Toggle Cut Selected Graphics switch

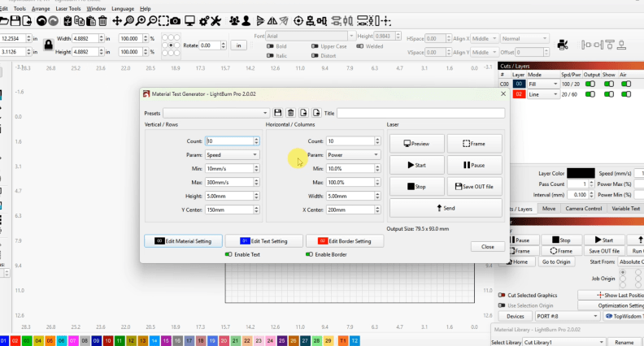(x=501, y=295)
